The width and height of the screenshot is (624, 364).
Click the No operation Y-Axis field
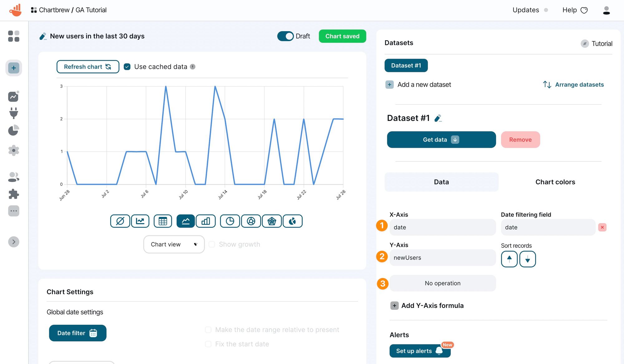[x=442, y=283]
